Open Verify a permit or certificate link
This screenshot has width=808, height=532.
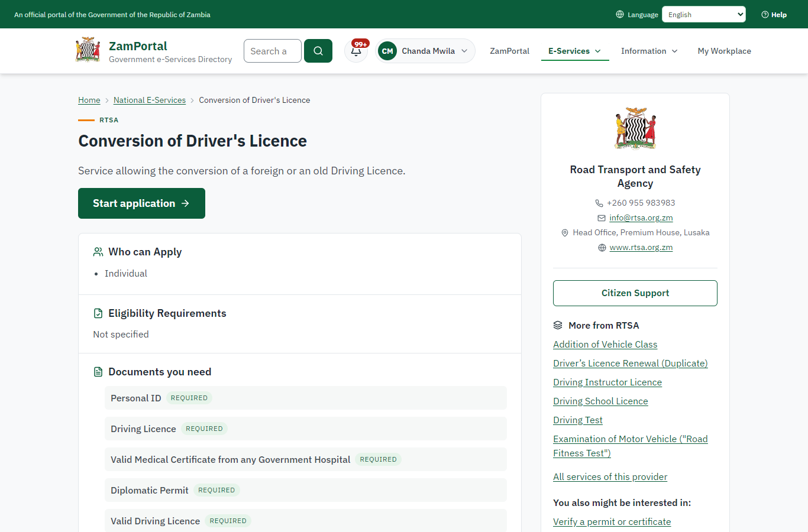click(612, 522)
